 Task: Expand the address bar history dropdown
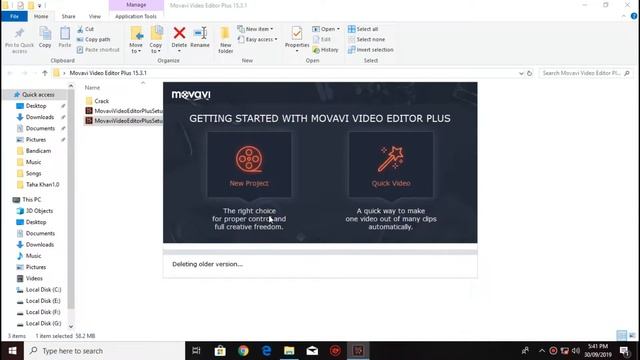[521, 73]
